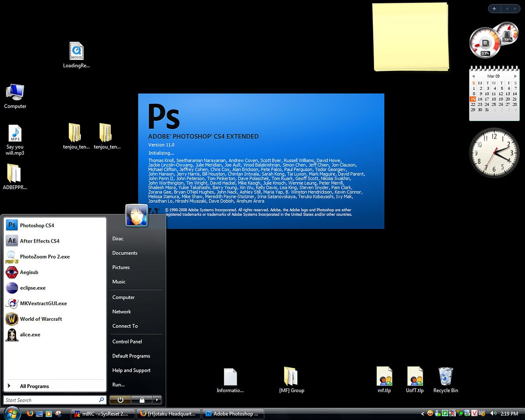Select the ADBEPPR... folder on desktop
Viewport: 525px width, 420px height.
tap(15, 176)
